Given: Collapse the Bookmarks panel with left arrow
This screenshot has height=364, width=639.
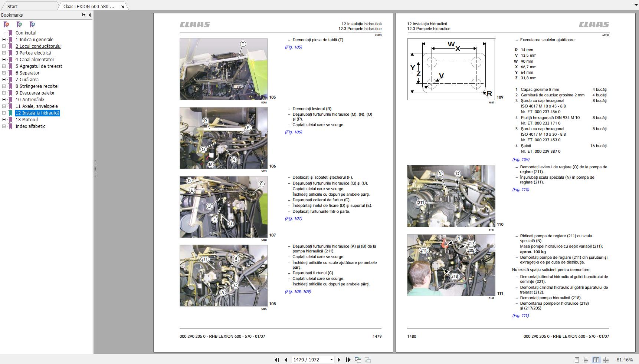Looking at the screenshot, I should click(89, 15).
